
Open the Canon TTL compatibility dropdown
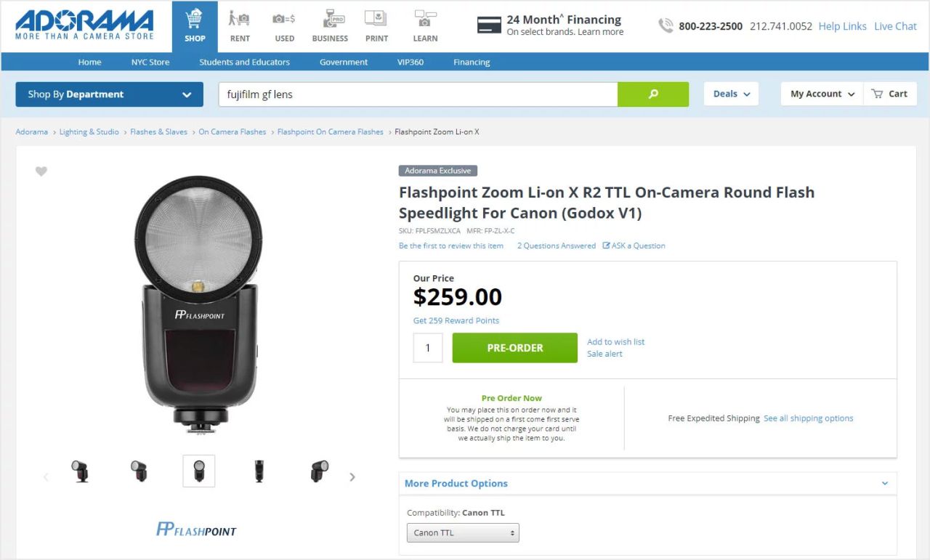tap(463, 532)
